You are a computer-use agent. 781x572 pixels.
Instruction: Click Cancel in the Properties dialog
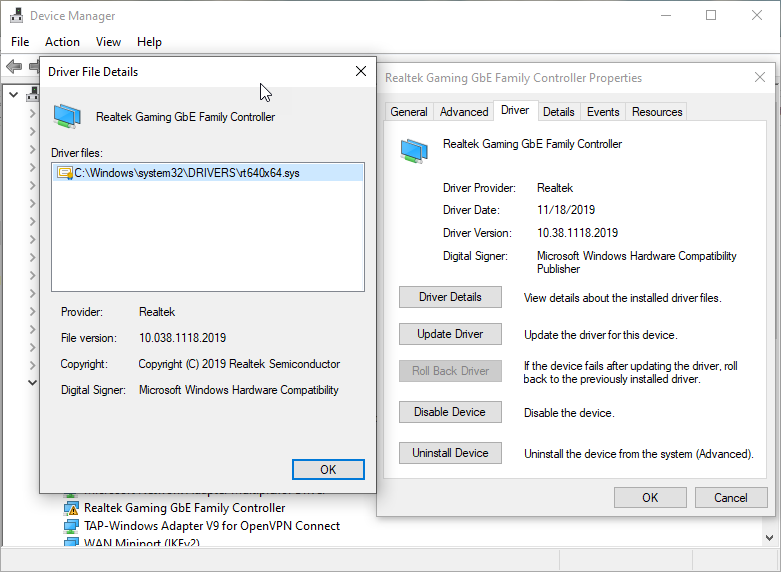point(731,497)
